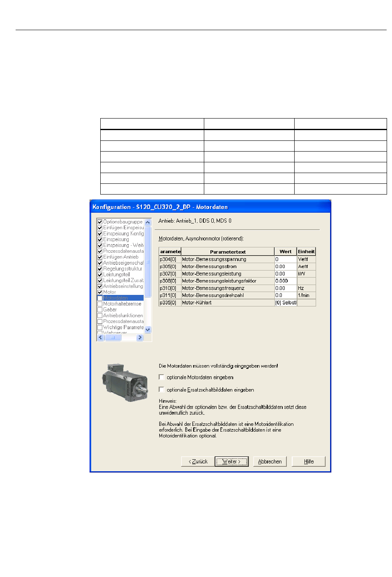392x577 pixels.
Task: Toggle Einfügen Einspeisung step checkbox
Action: [x=100, y=228]
